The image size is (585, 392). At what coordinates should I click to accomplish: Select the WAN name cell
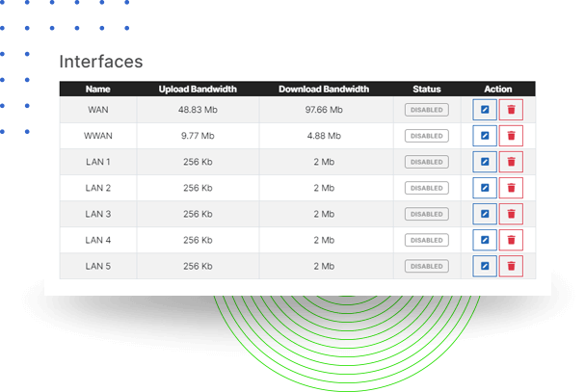98,110
